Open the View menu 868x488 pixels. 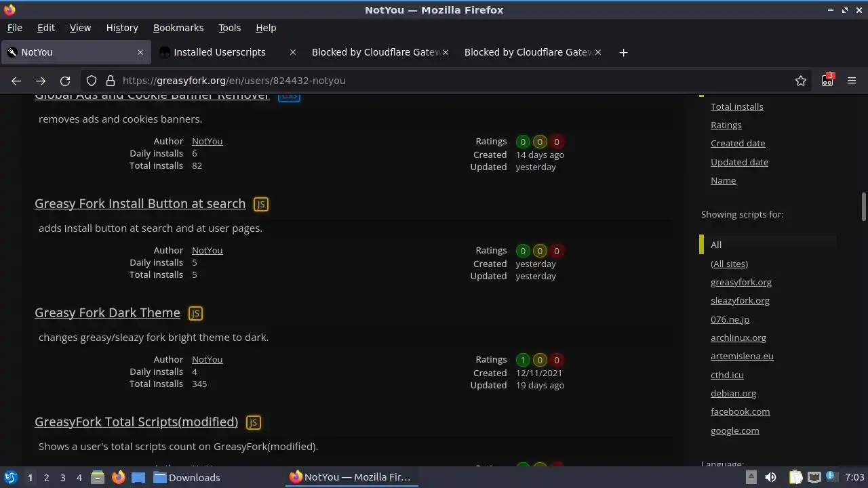coord(80,28)
